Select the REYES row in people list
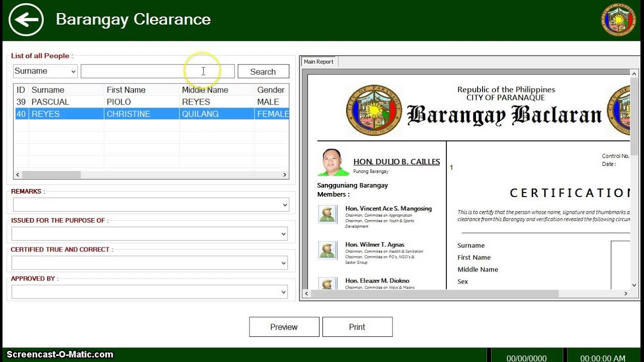The height and width of the screenshot is (362, 644). (151, 114)
